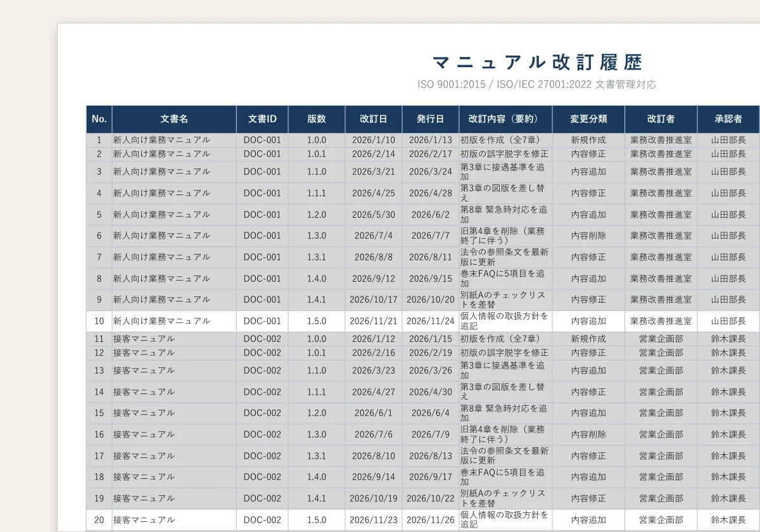Click the date cell 2026/4/25
The height and width of the screenshot is (532, 760).
pos(374,193)
